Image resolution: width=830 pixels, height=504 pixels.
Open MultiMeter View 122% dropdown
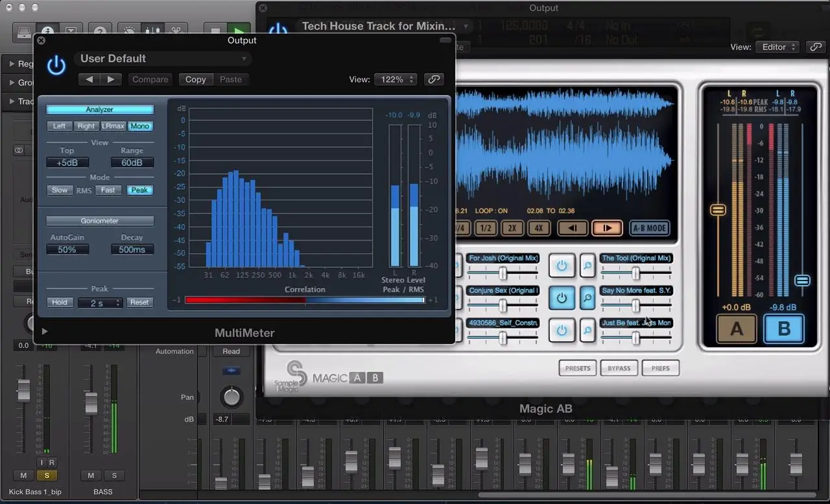pos(395,79)
